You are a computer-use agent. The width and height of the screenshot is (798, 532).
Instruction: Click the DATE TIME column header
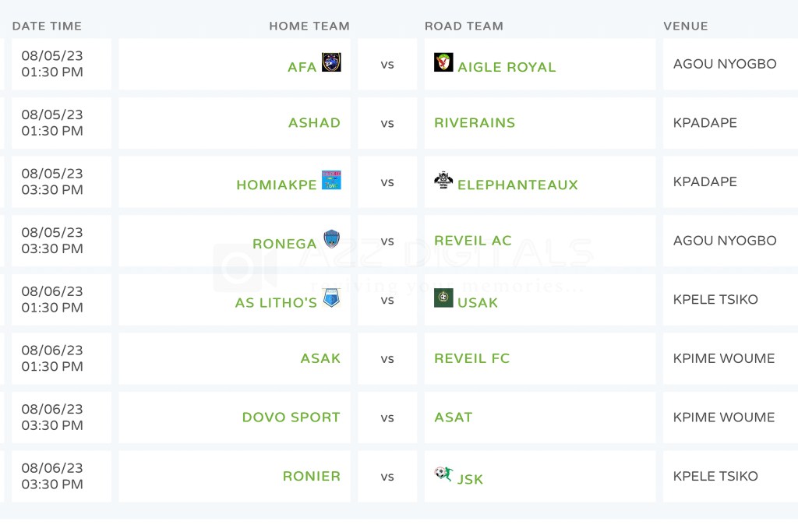point(47,26)
